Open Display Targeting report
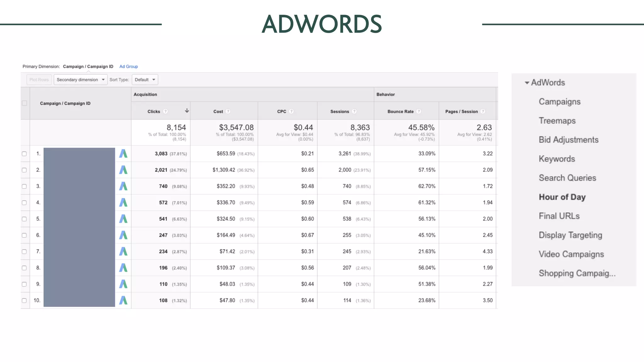 (x=570, y=235)
